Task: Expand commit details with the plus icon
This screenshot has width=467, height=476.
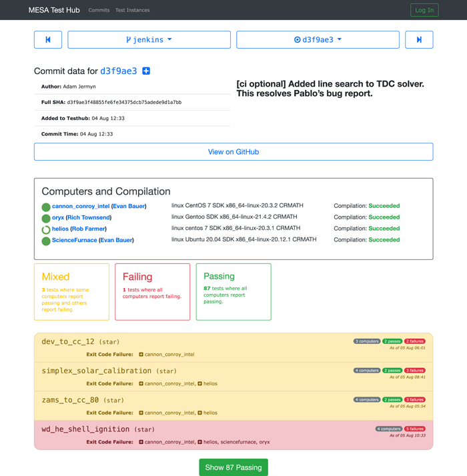Action: click(x=146, y=71)
